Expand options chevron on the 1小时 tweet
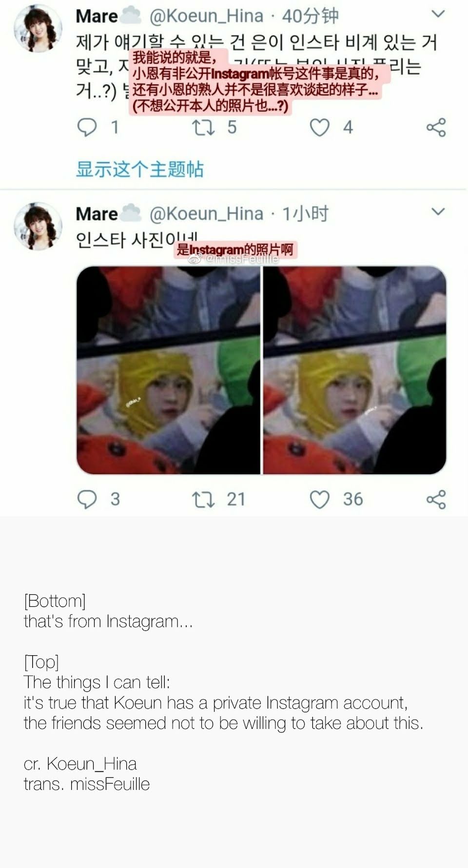Screen dimensions: 468x868 pyautogui.click(x=438, y=212)
